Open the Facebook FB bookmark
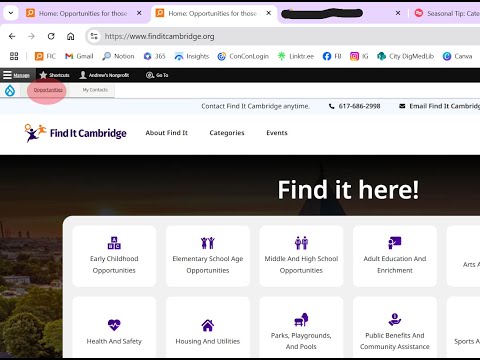Image resolution: width=480 pixels, height=360 pixels. (x=332, y=56)
